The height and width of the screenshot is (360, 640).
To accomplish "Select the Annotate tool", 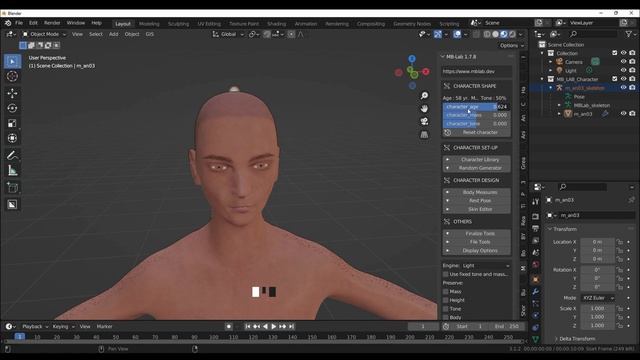I will (12, 156).
